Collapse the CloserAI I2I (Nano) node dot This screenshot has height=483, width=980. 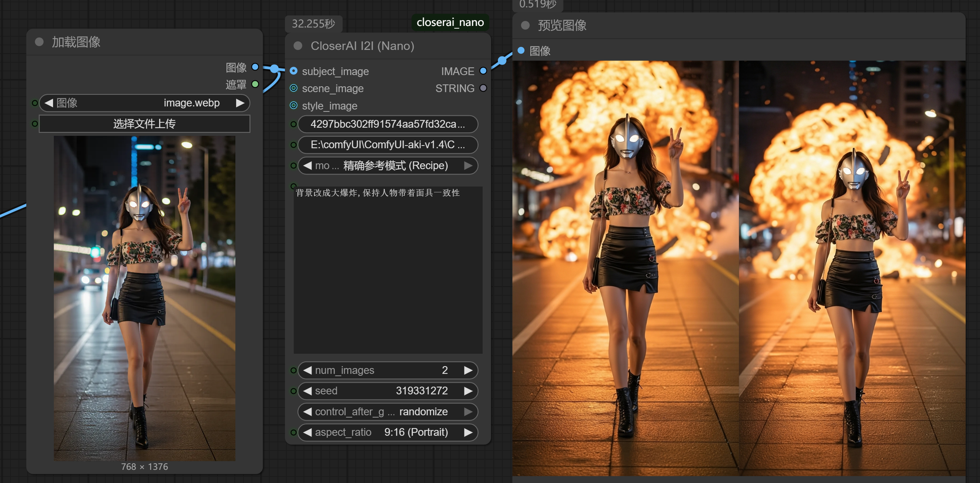[298, 46]
